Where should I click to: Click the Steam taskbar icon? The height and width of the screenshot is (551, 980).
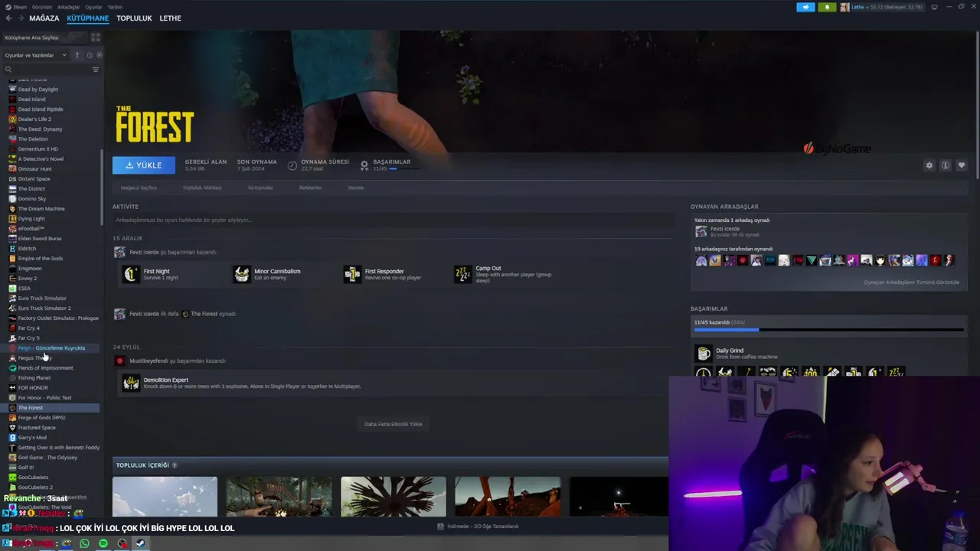coord(141,543)
